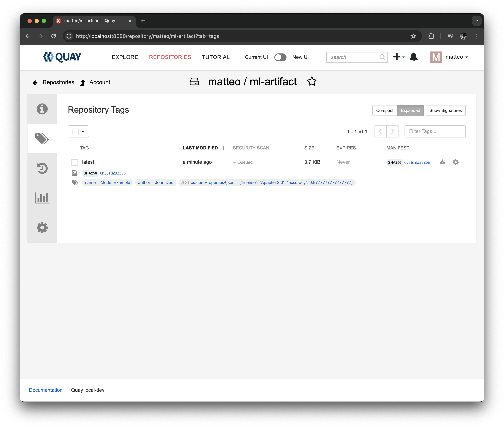
Task: Open repository settings from the sidebar
Action: tap(42, 228)
